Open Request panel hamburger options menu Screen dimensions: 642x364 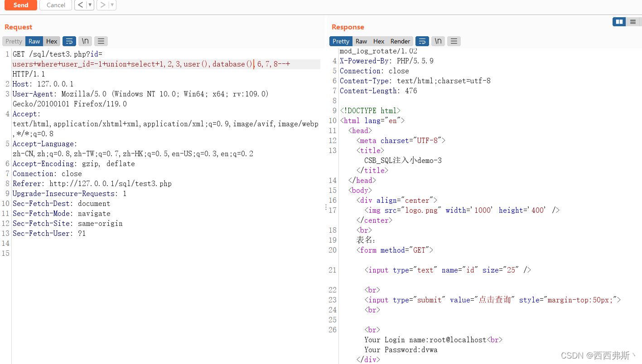(x=101, y=41)
